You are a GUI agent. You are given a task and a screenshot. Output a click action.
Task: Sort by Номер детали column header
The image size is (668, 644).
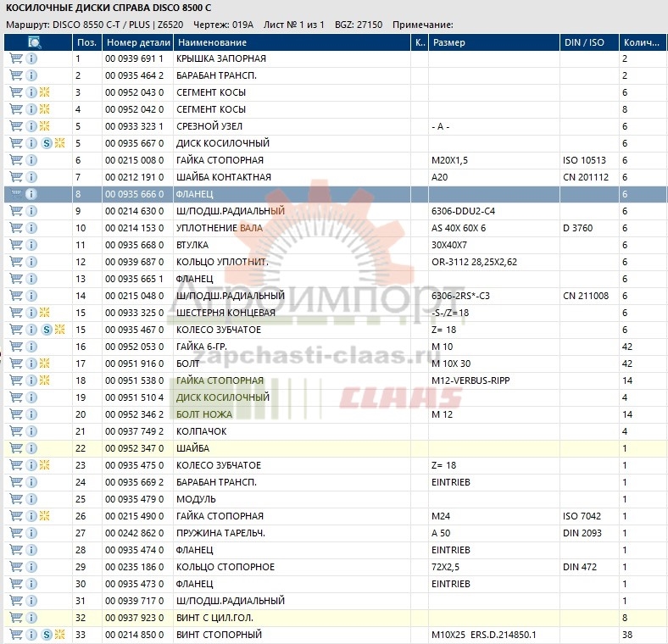138,42
